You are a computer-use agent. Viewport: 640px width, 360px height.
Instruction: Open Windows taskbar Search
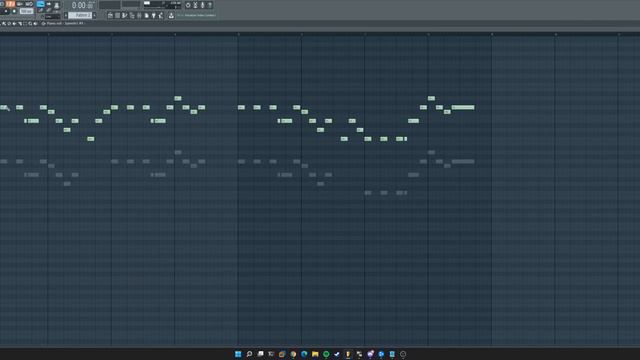coord(249,354)
